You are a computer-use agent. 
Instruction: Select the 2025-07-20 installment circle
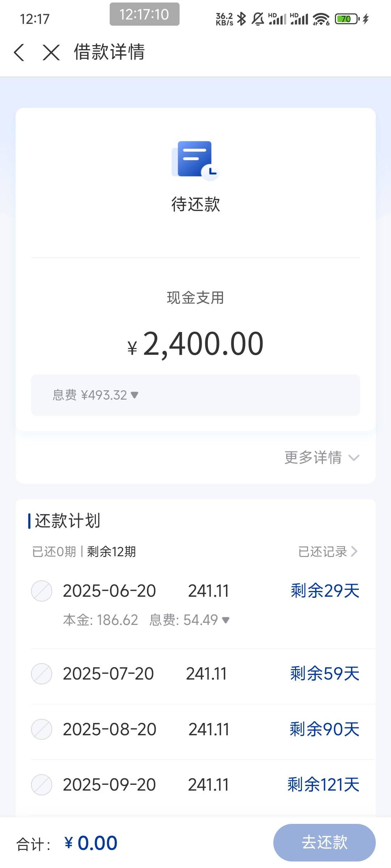(42, 674)
